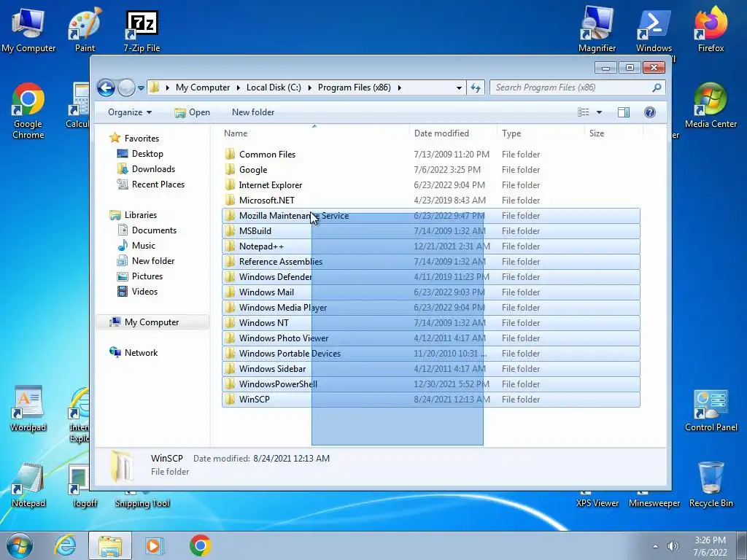Click Explorer back navigation arrow
This screenshot has width=747, height=560.
(x=106, y=87)
